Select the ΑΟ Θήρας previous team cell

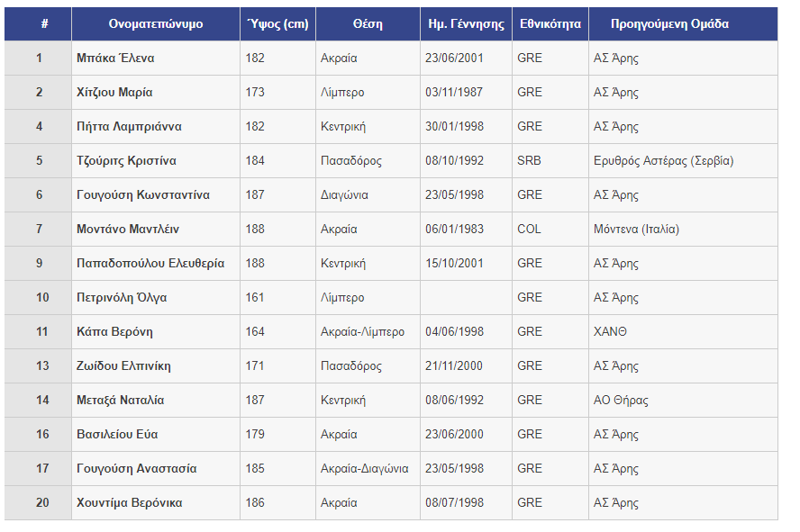683,400
